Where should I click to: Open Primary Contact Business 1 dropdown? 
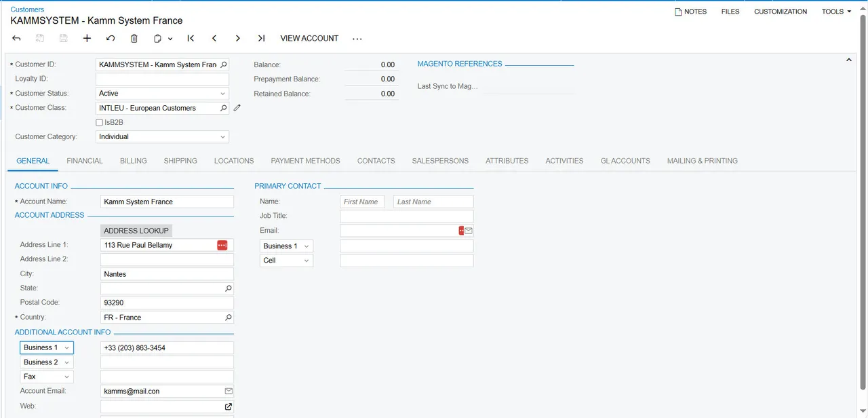pos(287,246)
